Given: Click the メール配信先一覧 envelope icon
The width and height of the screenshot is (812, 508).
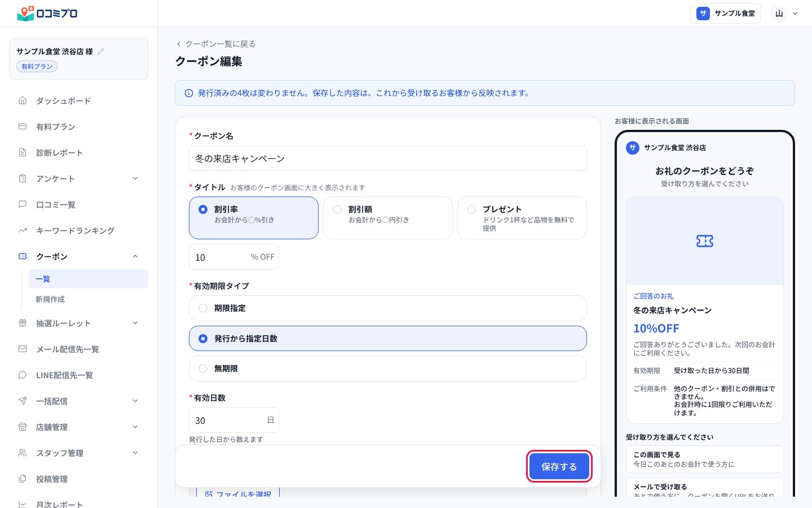Looking at the screenshot, I should click(23, 349).
